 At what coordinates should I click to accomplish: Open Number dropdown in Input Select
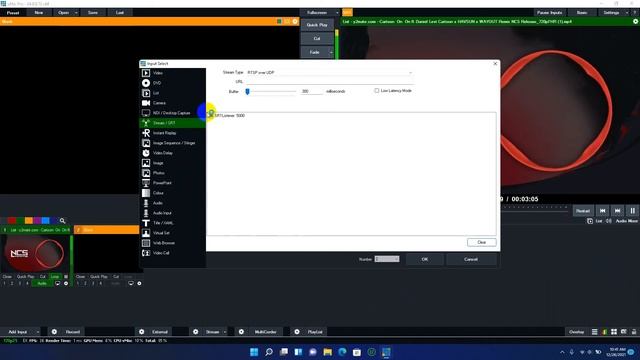387,259
